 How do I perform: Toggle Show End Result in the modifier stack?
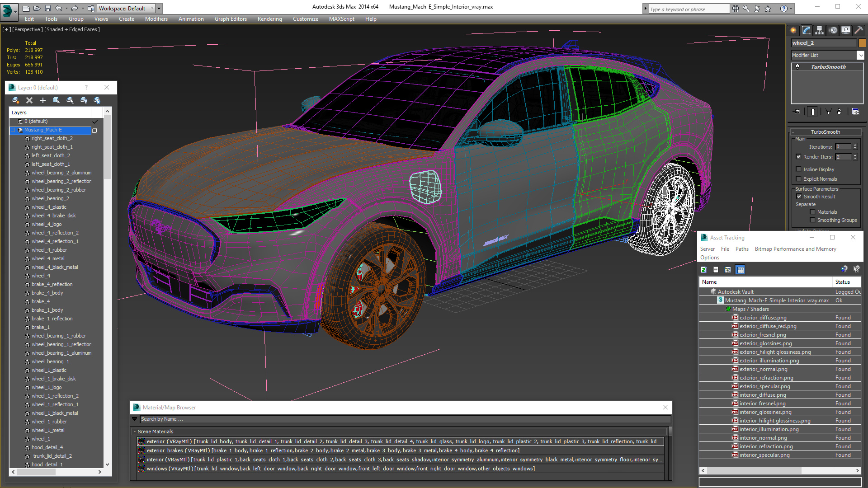tap(813, 111)
